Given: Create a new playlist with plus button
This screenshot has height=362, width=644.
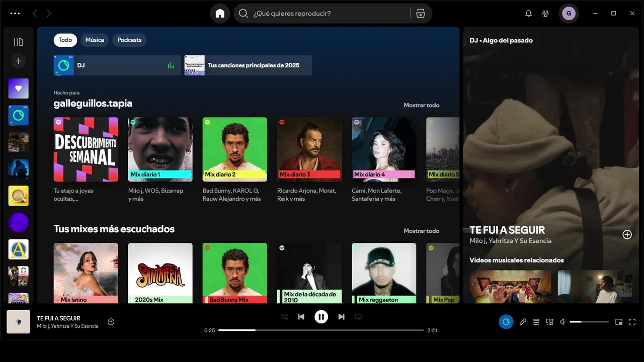Looking at the screenshot, I should click(19, 61).
